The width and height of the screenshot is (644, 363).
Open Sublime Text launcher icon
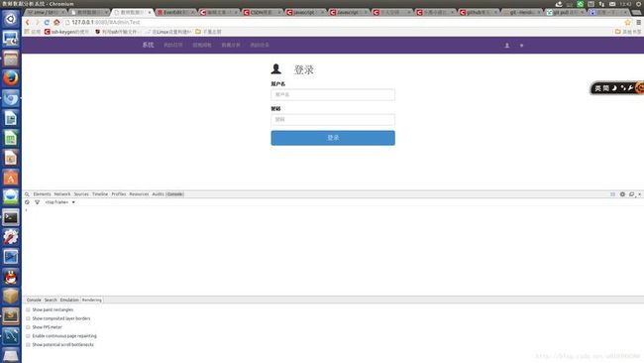(11, 315)
